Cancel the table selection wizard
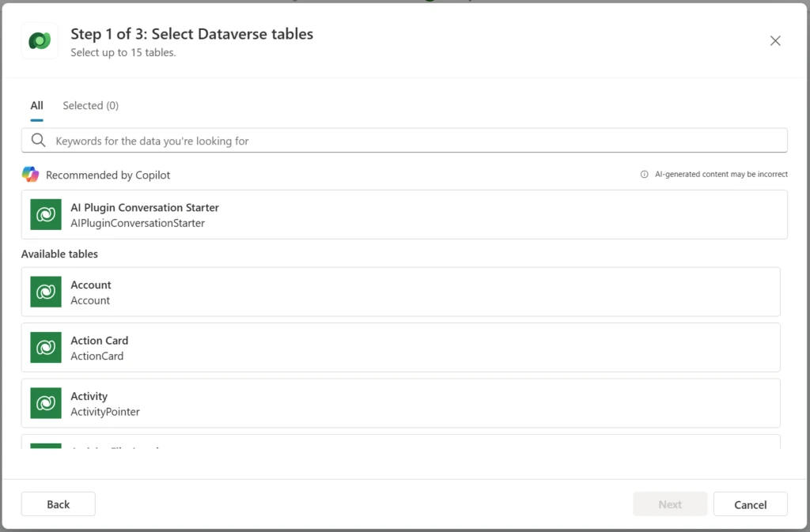 (750, 504)
